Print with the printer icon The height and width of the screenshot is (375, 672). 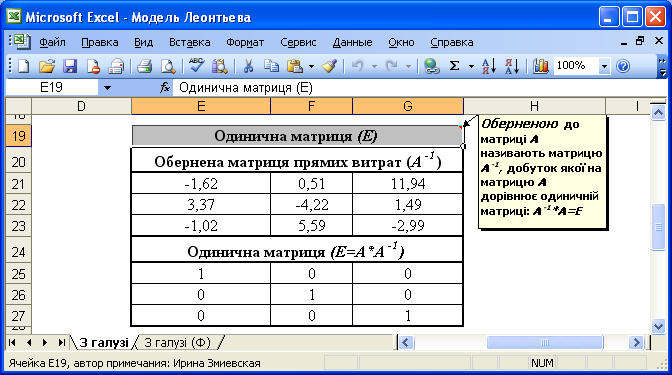tap(144, 66)
